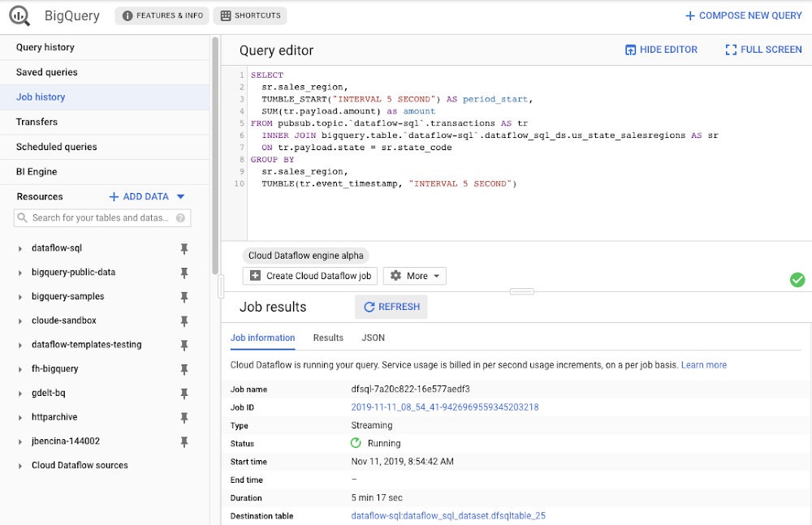Switch to the Job information tab

(262, 338)
